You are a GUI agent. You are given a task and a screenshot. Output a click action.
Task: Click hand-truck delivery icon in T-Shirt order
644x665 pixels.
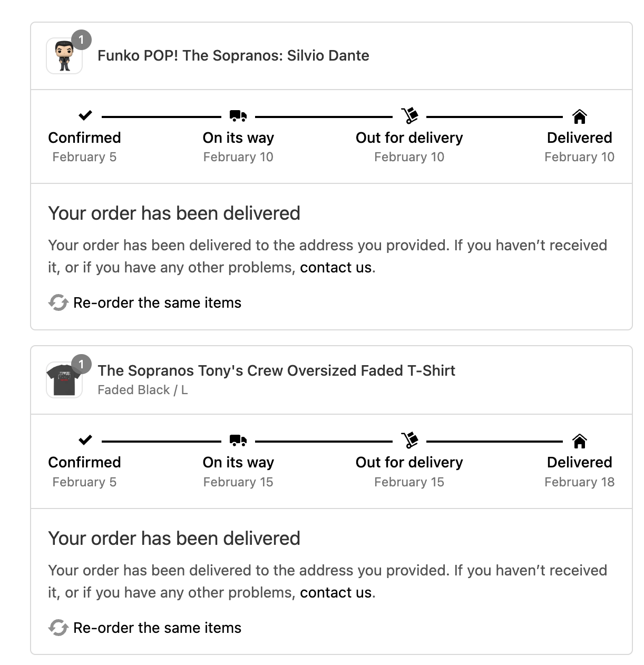pos(409,440)
